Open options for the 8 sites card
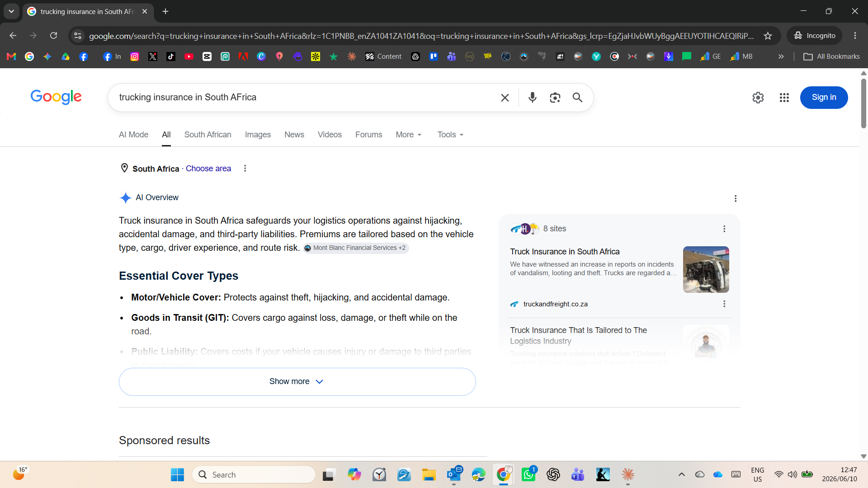Image resolution: width=868 pixels, height=488 pixels. click(724, 229)
